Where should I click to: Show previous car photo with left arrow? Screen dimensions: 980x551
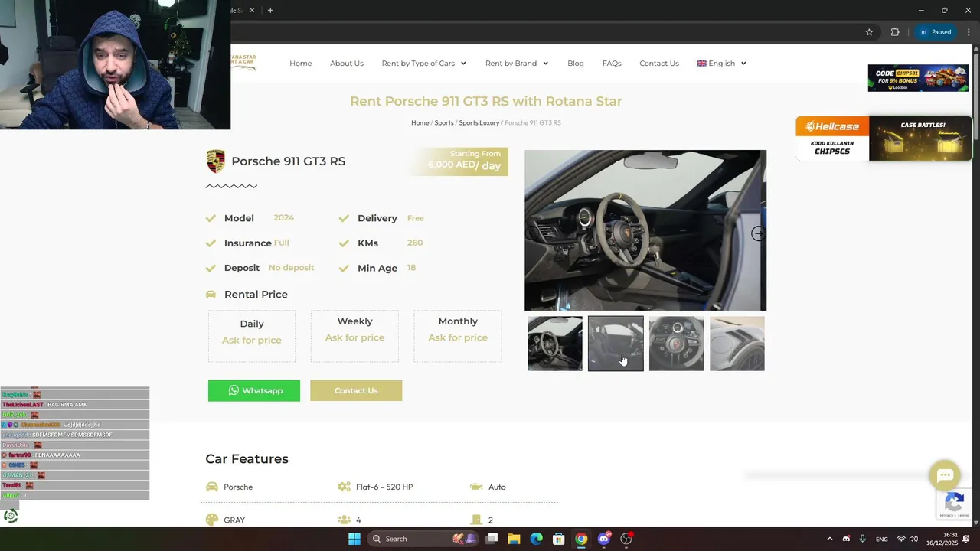(x=532, y=233)
